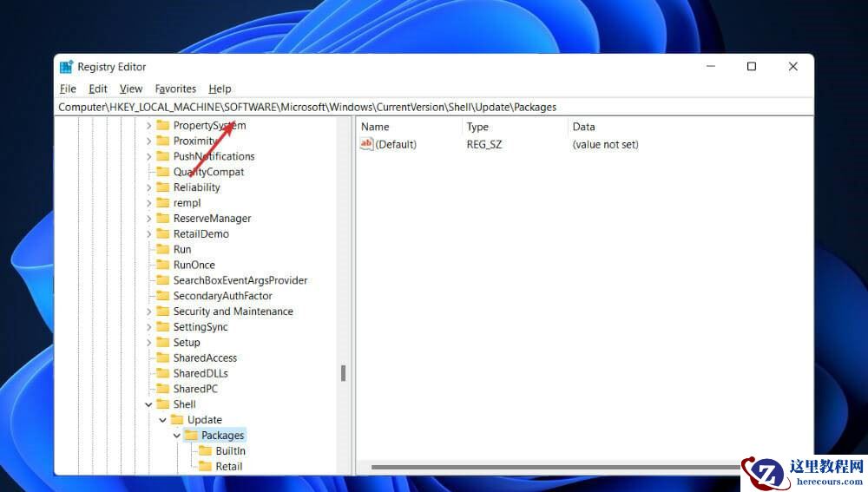Click the PushNotifications folder icon

(x=163, y=156)
